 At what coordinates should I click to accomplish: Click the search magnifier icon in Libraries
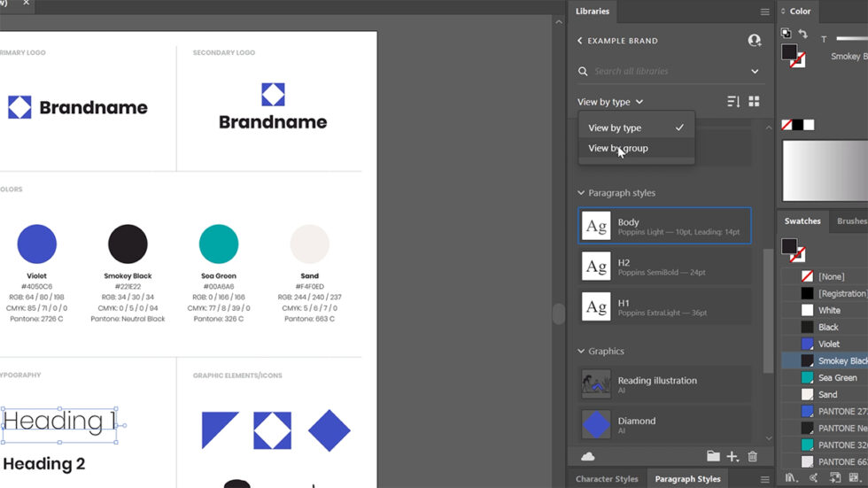tap(583, 71)
